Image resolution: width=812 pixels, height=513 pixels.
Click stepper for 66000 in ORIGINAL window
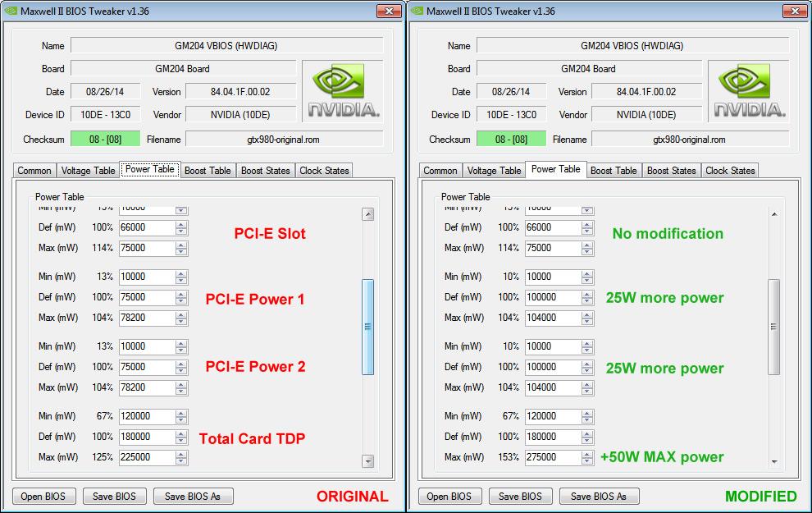click(181, 227)
